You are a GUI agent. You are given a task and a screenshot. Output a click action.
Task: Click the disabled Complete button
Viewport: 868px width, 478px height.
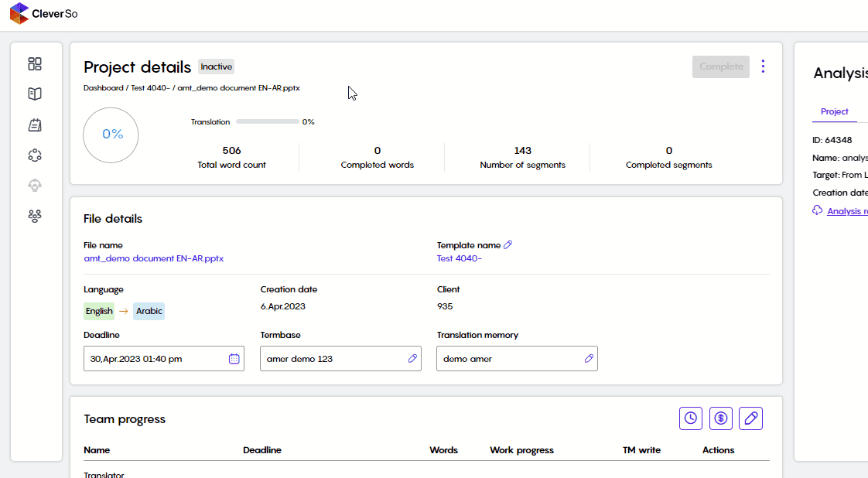tap(721, 67)
